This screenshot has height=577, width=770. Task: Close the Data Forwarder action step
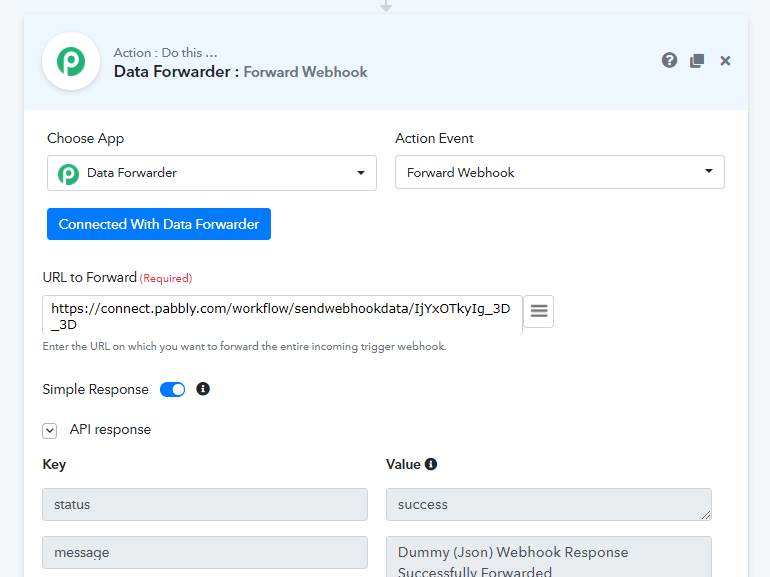(725, 61)
